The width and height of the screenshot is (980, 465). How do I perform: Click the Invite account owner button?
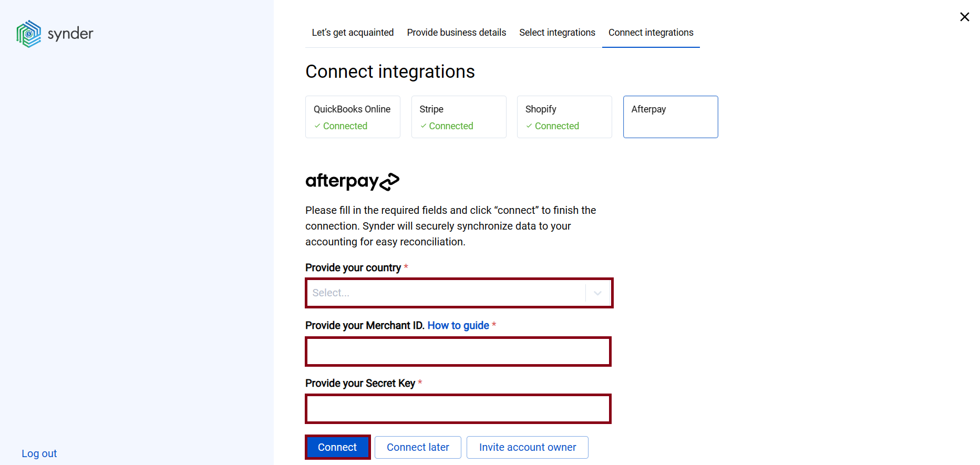(x=527, y=447)
